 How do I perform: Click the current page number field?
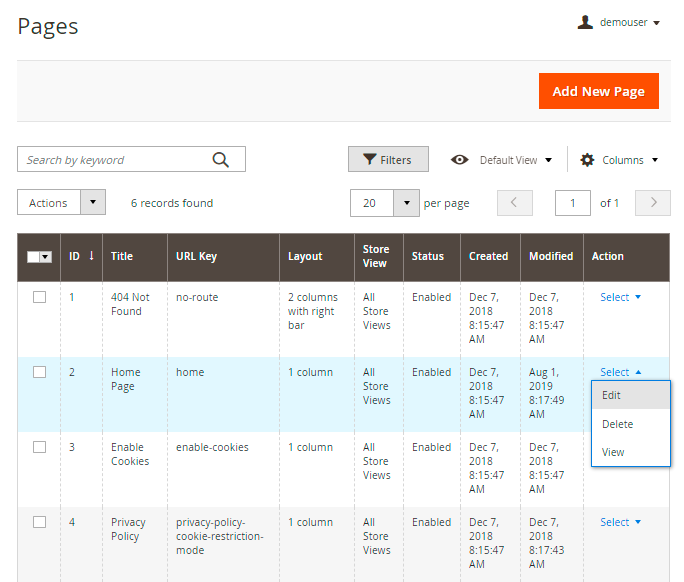[x=572, y=203]
